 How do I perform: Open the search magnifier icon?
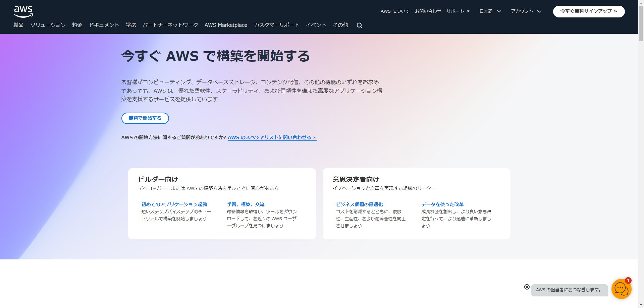point(359,25)
